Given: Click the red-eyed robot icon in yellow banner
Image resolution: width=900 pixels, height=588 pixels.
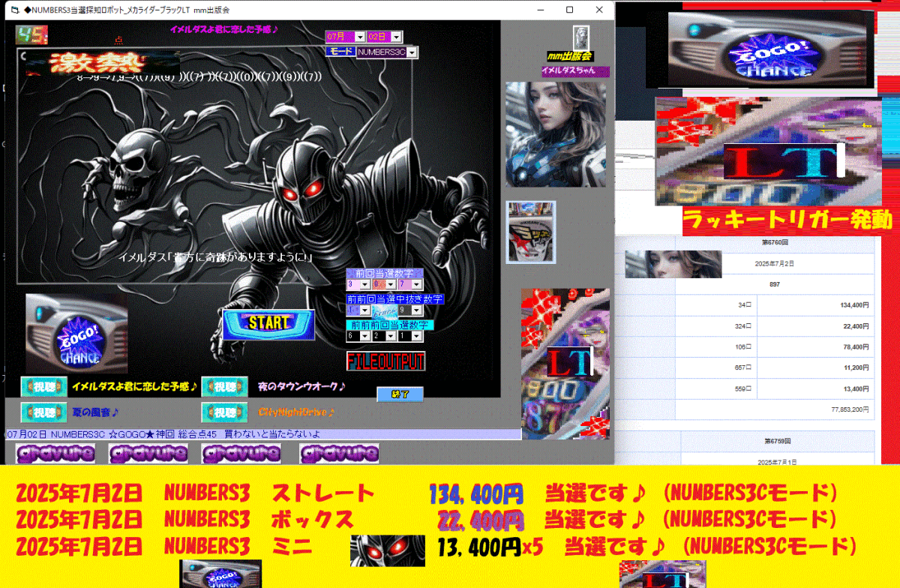Looking at the screenshot, I should click(387, 549).
